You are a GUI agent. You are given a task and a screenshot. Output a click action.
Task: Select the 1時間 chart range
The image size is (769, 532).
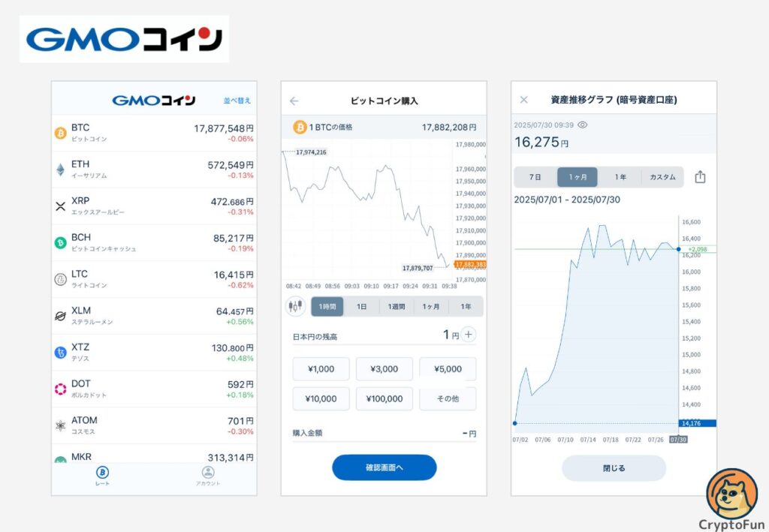coord(327,306)
